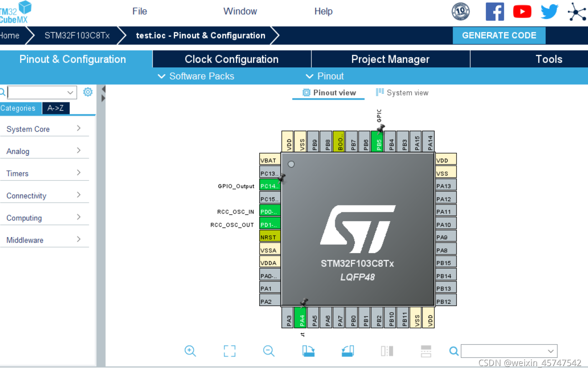This screenshot has height=372, width=588.
Task: Click the STM32CubeMX logo
Action: 16,12
